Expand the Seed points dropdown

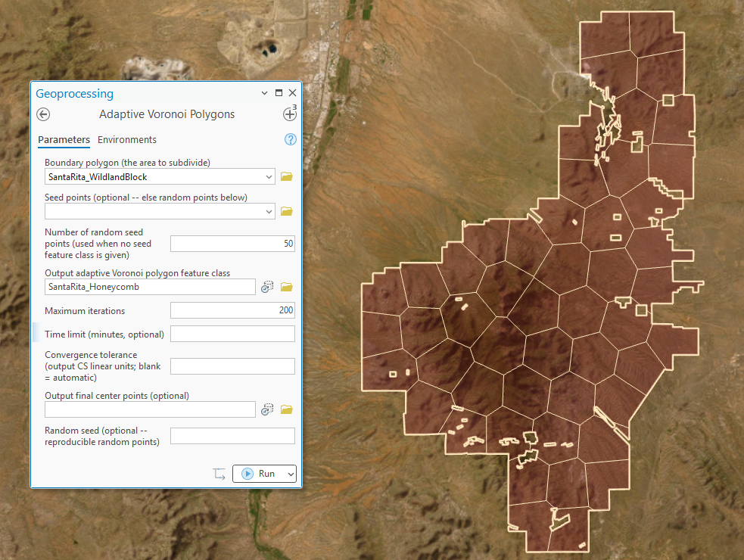coord(269,212)
